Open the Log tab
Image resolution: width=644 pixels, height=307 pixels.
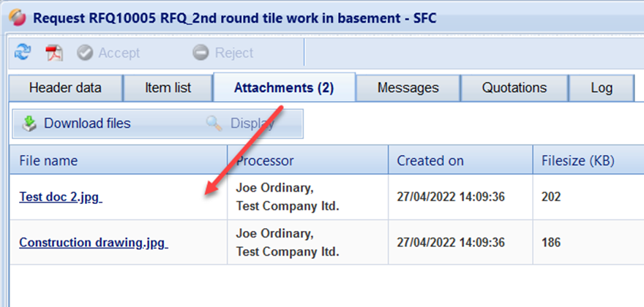[x=602, y=88]
